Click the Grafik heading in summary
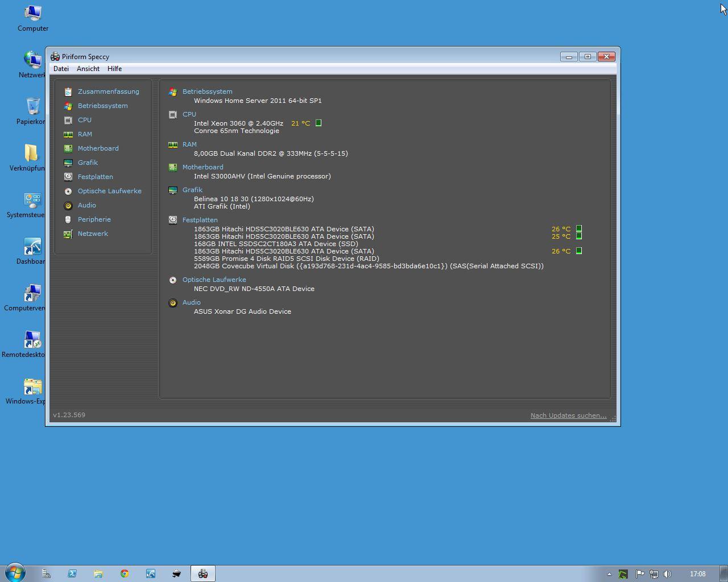The height and width of the screenshot is (582, 728). tap(192, 190)
